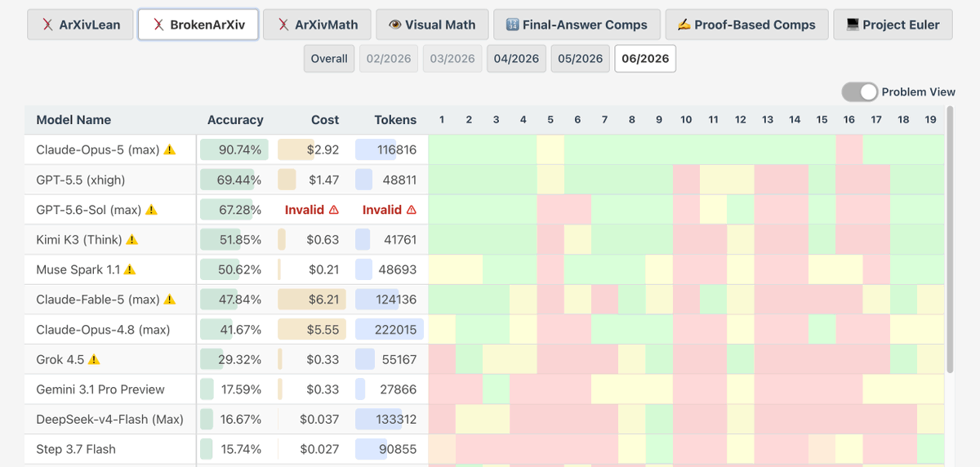
Task: Click the 50.62% accuracy value
Action: click(x=239, y=269)
